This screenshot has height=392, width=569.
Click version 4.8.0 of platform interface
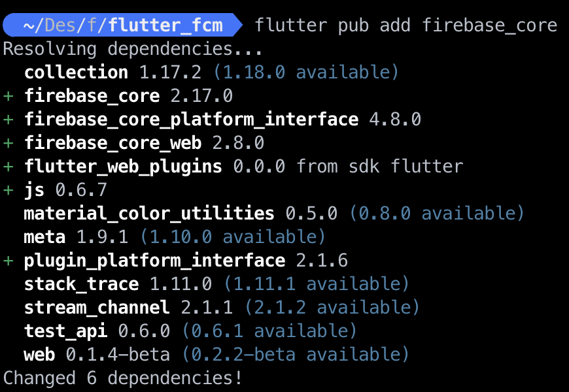395,120
